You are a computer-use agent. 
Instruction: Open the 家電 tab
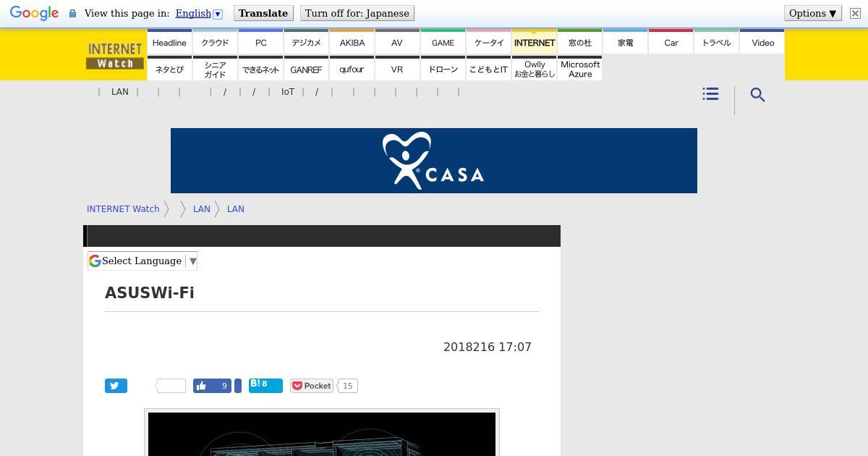[626, 43]
